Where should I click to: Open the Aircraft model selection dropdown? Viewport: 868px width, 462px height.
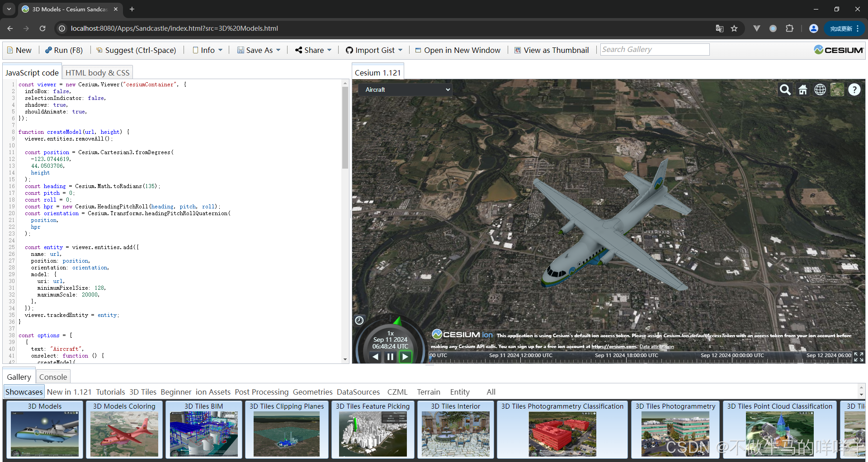click(x=406, y=90)
